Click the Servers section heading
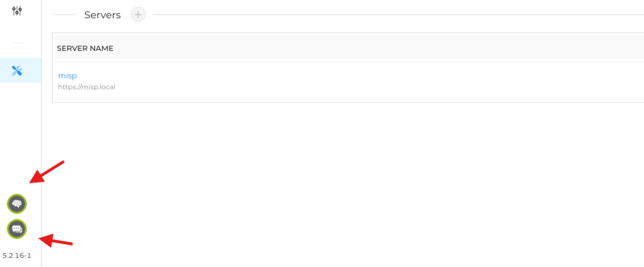644x267 pixels. [103, 15]
